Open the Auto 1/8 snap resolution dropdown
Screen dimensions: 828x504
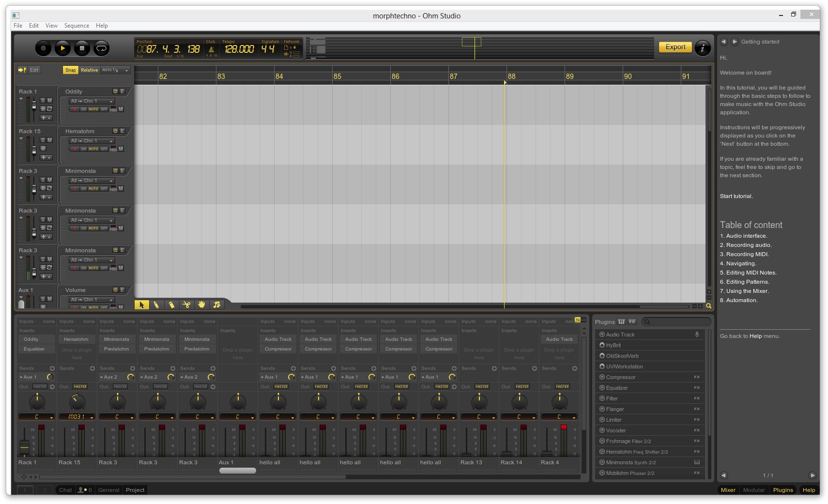point(115,70)
